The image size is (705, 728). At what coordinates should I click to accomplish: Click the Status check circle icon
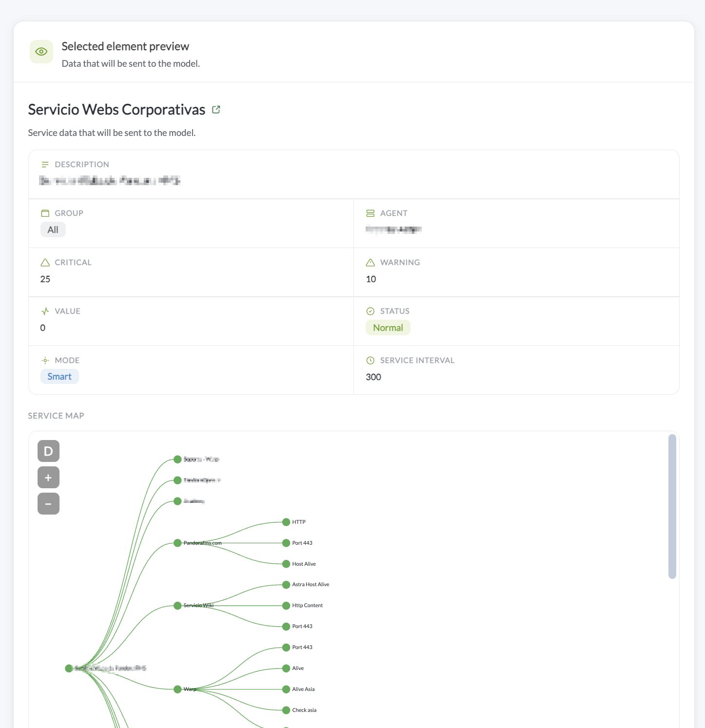(371, 311)
